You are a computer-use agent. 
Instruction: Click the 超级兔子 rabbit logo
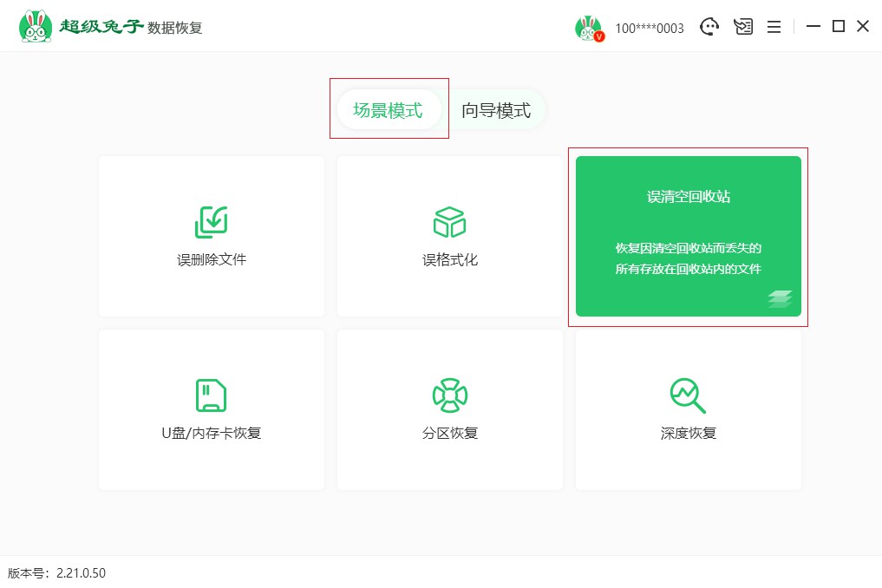[35, 27]
